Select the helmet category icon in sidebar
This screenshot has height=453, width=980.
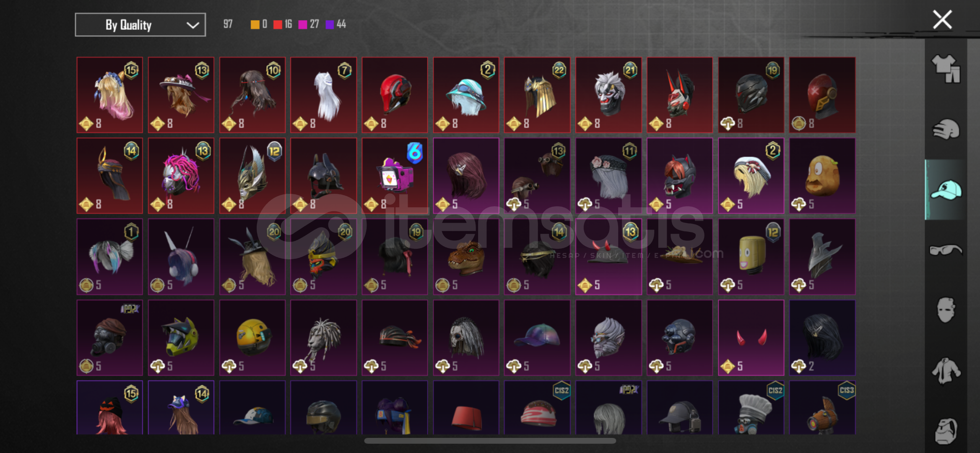tap(946, 129)
